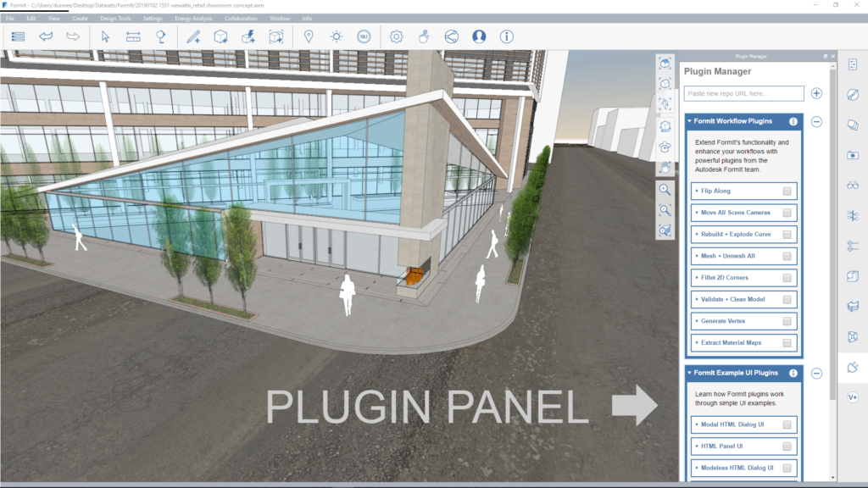The image size is (868, 488).
Task: Toggle the touch mode hand icon
Action: tap(424, 36)
